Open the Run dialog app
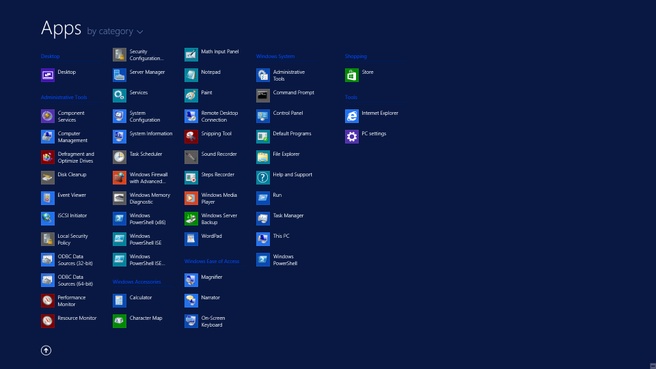The image size is (656, 369). [x=269, y=198]
